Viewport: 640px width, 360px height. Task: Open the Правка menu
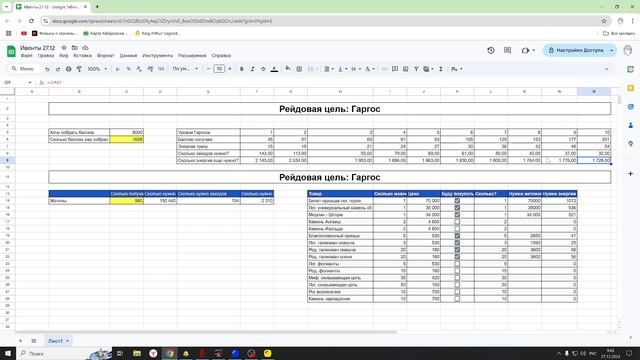[x=46, y=56]
